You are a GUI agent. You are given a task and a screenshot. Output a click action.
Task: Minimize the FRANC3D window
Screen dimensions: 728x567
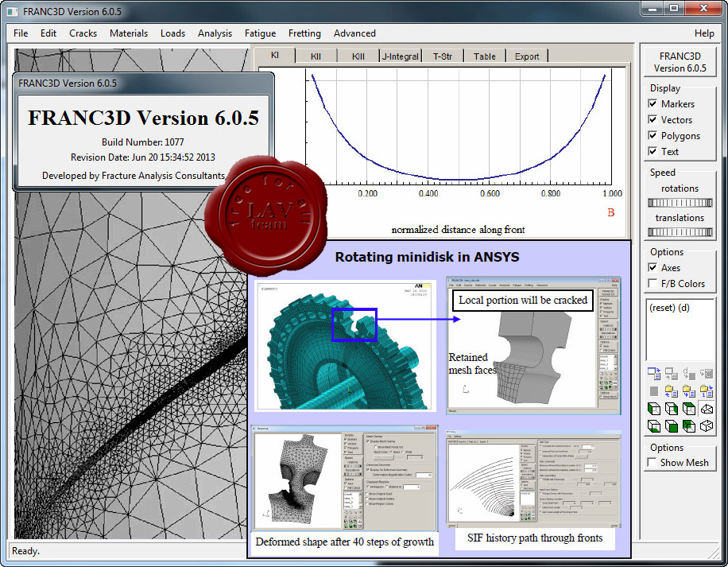(x=652, y=9)
